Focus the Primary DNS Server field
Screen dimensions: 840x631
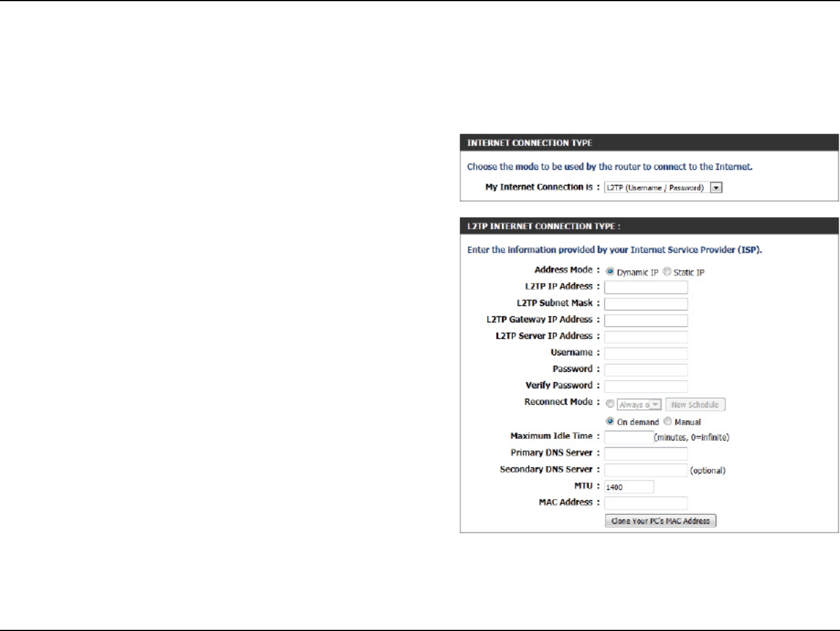click(x=646, y=454)
